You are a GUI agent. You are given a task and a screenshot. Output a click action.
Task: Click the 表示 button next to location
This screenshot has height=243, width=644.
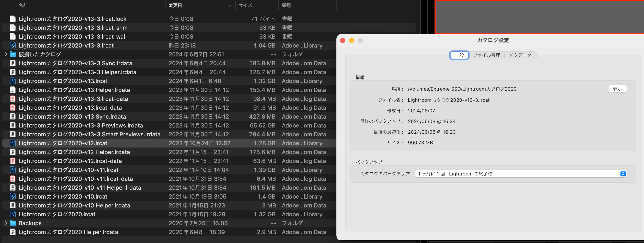(617, 89)
